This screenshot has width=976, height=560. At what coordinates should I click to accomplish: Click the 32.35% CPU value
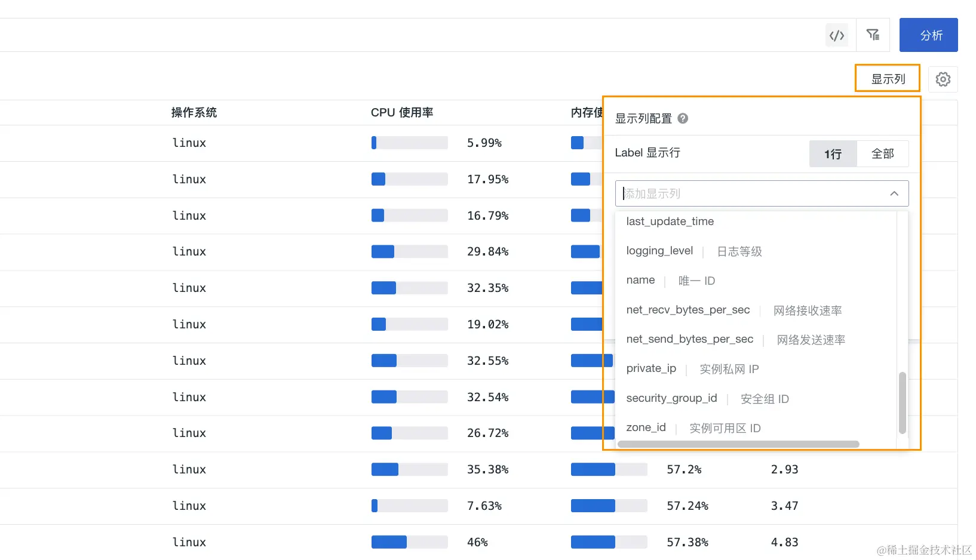(x=488, y=288)
